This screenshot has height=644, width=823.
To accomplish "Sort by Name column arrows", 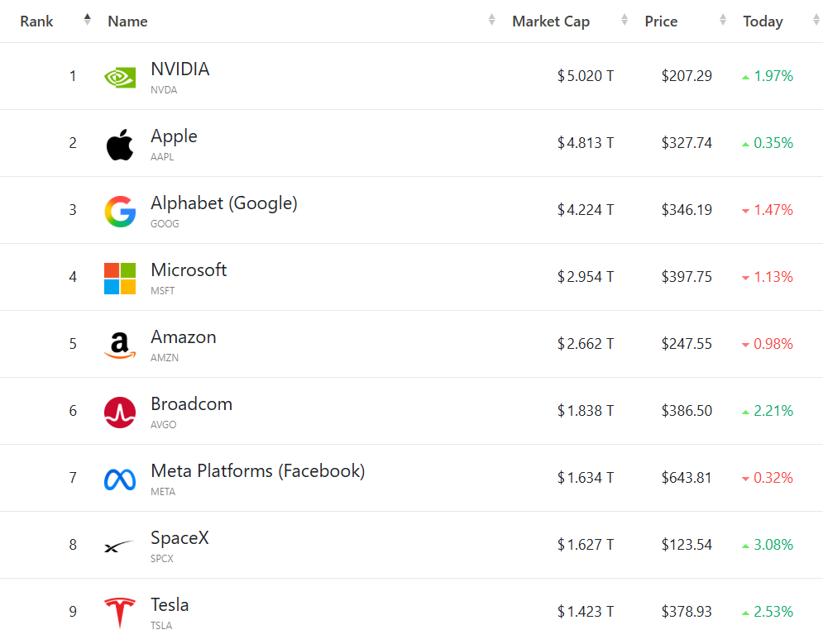I will click(491, 20).
